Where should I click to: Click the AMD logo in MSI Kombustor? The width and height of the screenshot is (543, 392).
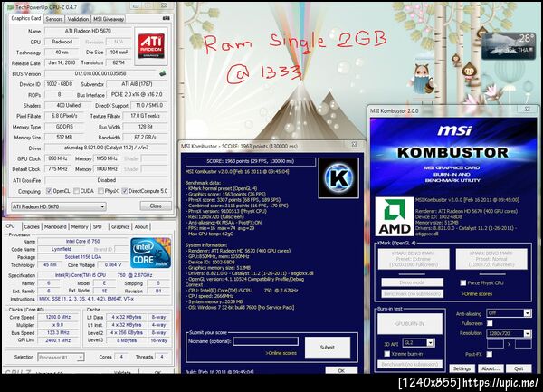tap(395, 216)
